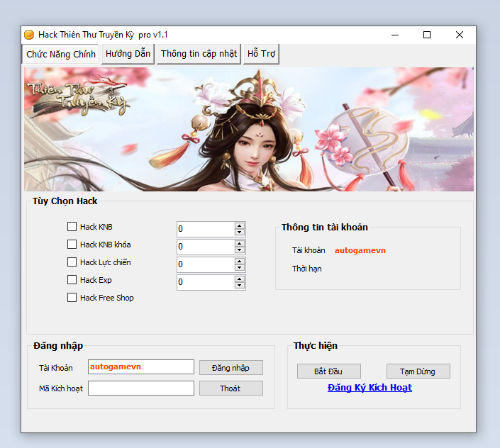Focus the Mã Kích hoạt text box
Screen dimensions: 500x448
point(140,388)
